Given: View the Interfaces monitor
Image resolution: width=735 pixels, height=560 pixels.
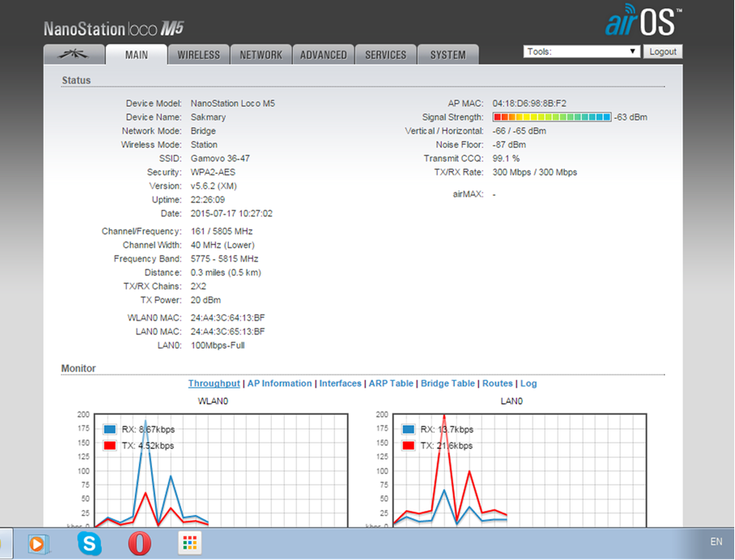Looking at the screenshot, I should tap(340, 384).
